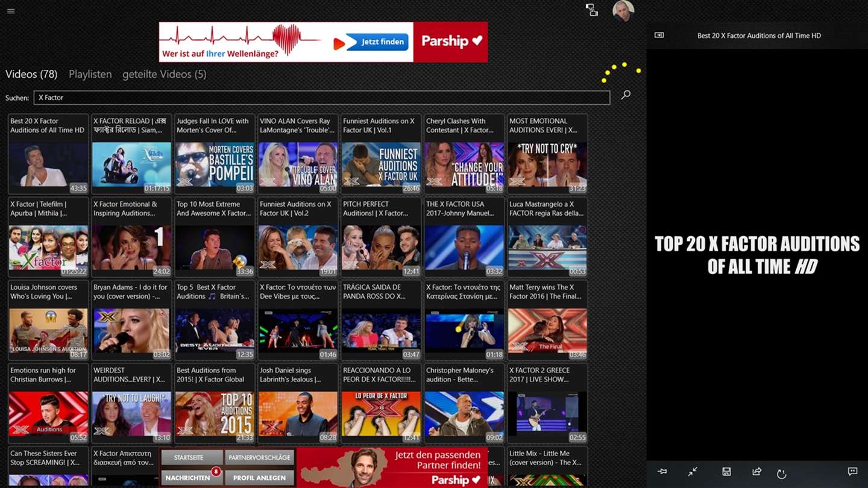
Task: Open Cheryl Clashes With Contestant video
Action: point(464,154)
